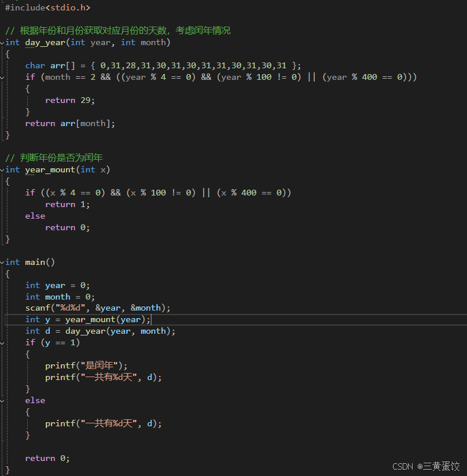
Task: Collapse the year_mount function fold chevron
Action: (x=2, y=170)
